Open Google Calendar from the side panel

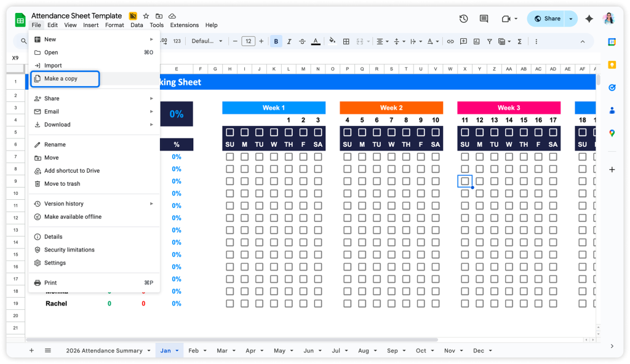pyautogui.click(x=613, y=42)
